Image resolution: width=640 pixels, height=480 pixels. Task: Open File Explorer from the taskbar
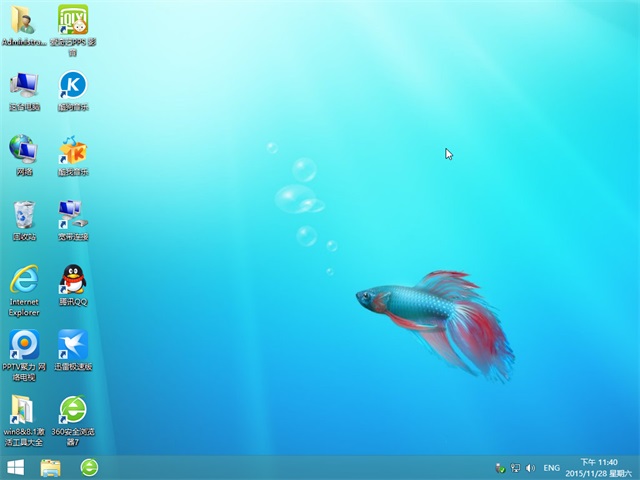(51, 467)
